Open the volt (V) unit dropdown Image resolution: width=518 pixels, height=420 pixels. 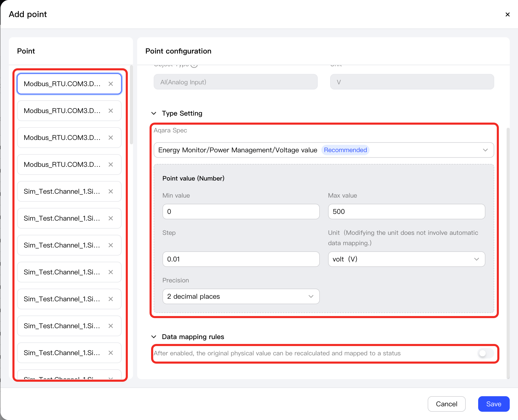[406, 259]
